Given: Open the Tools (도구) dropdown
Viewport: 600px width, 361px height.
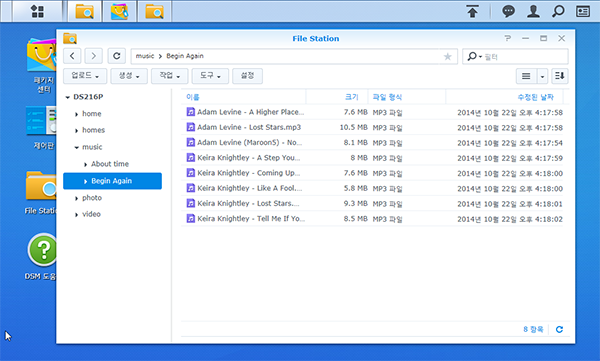Looking at the screenshot, I should click(x=210, y=76).
